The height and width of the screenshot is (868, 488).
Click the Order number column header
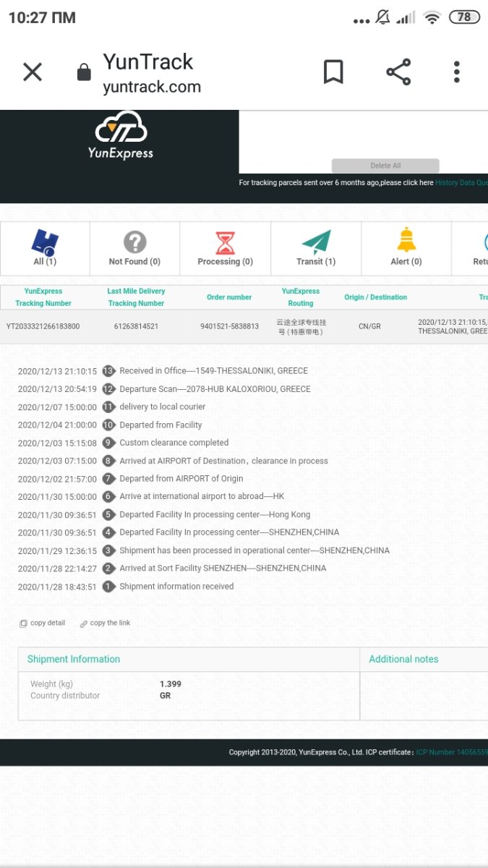229,297
